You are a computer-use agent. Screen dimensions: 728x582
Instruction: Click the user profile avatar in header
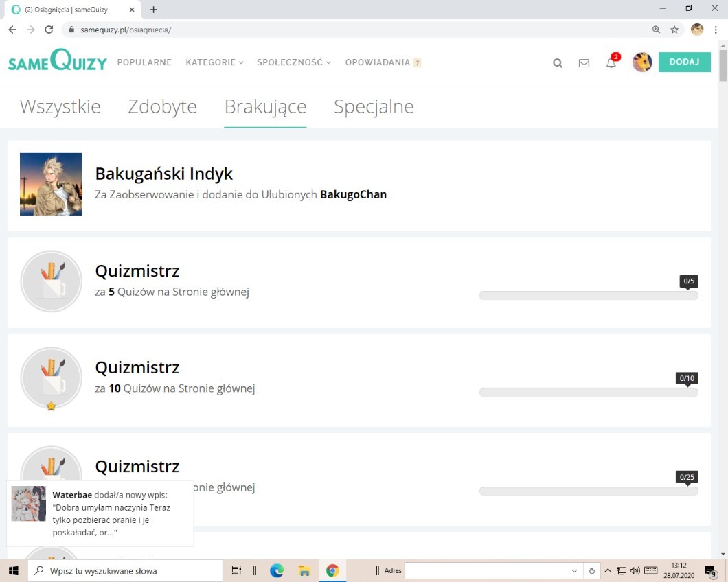tap(642, 62)
